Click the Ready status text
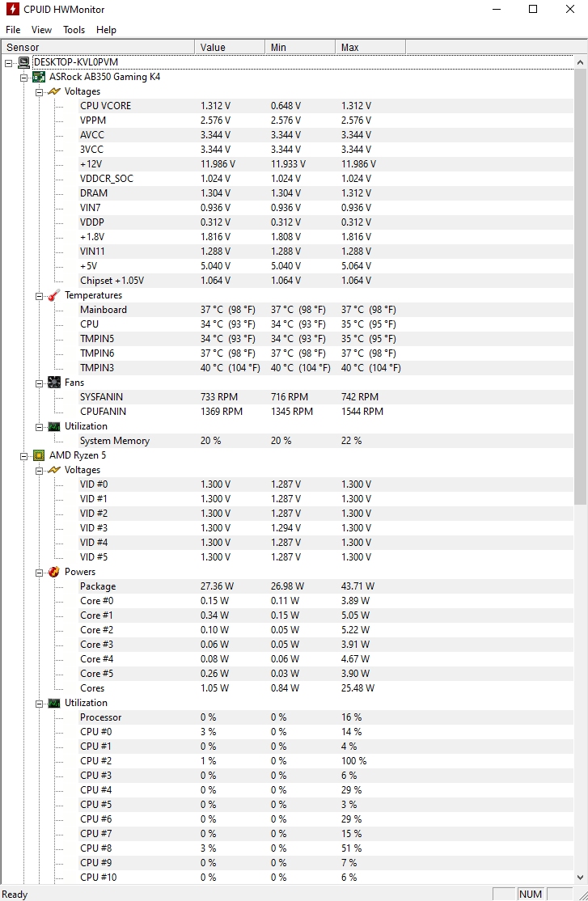Viewport: 588px width, 901px height. click(15, 895)
